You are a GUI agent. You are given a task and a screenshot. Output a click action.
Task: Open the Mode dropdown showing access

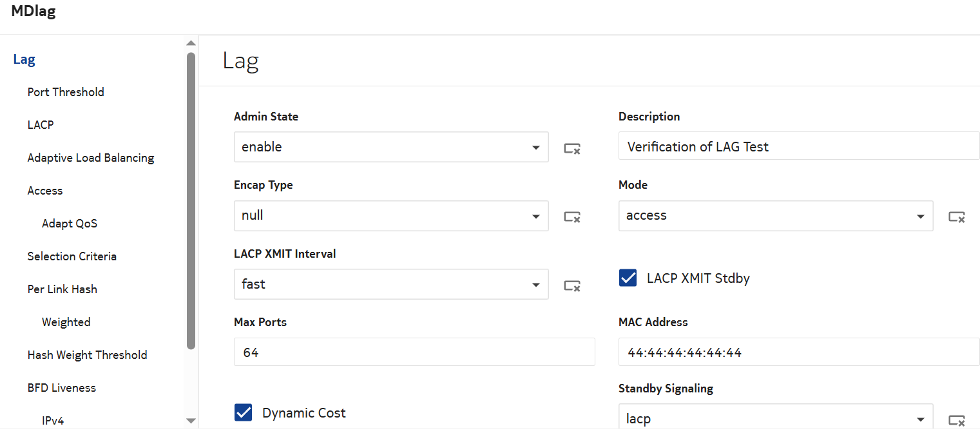point(775,216)
